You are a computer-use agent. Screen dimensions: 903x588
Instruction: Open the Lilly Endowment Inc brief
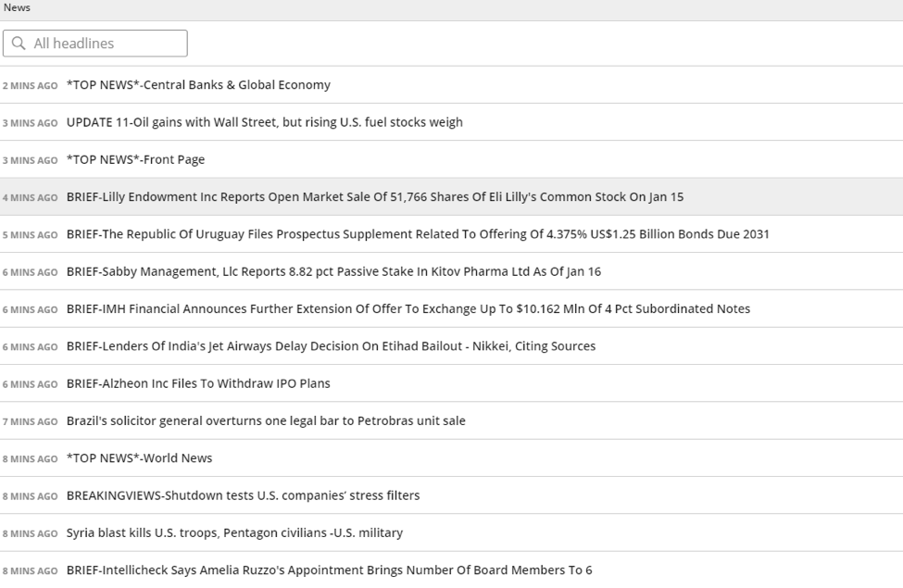click(375, 197)
